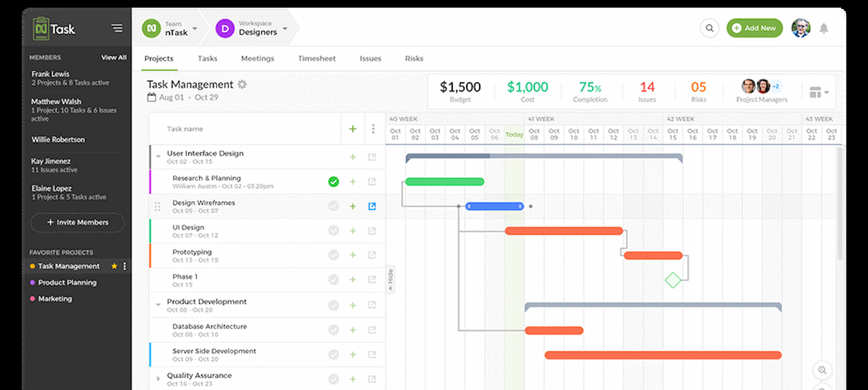Mark Design Wireframes as complete

pos(334,206)
